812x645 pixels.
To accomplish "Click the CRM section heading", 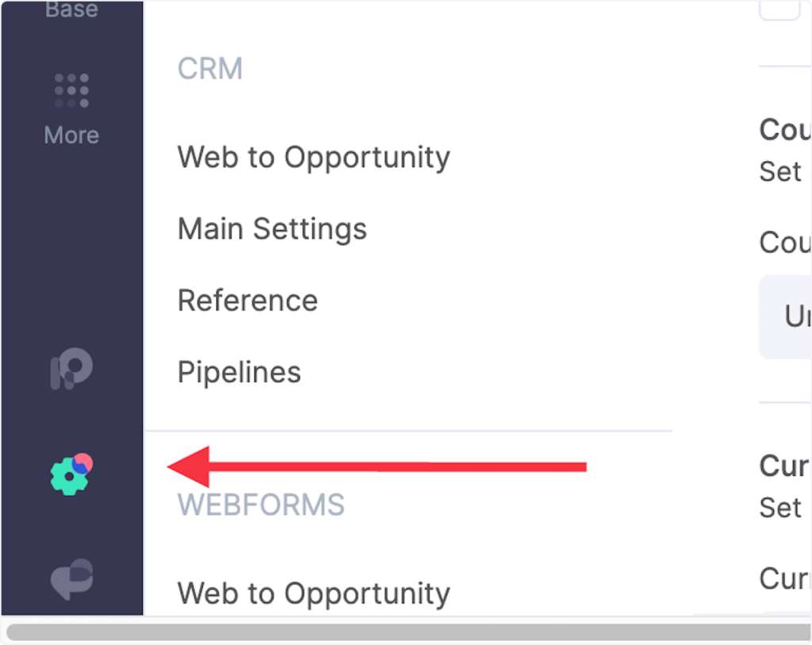I will pyautogui.click(x=209, y=69).
